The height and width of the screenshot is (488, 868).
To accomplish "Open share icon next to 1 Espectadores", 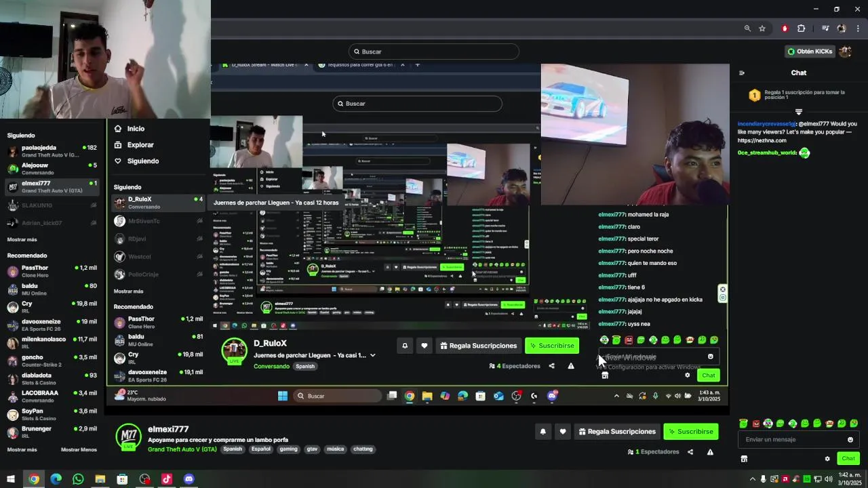I will pos(690,452).
